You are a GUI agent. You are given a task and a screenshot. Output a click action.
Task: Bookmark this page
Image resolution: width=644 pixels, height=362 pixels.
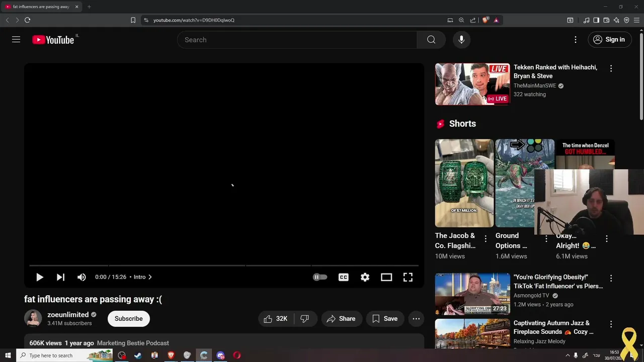pos(133,20)
